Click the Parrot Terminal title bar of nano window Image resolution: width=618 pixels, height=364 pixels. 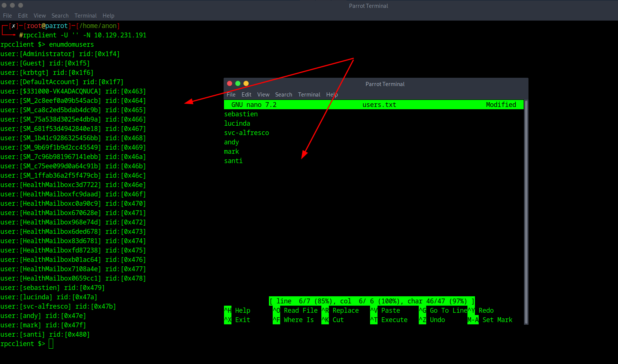(385, 84)
